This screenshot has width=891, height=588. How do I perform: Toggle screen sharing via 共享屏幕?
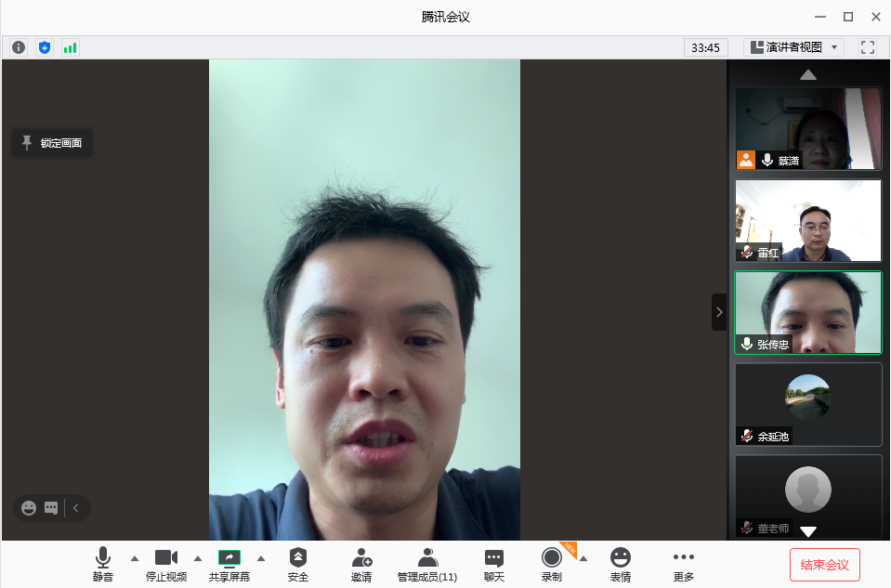click(229, 564)
